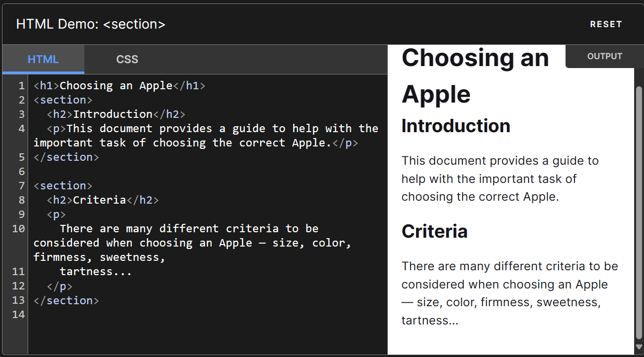Click the 'Introduction' heading in output

click(x=455, y=126)
